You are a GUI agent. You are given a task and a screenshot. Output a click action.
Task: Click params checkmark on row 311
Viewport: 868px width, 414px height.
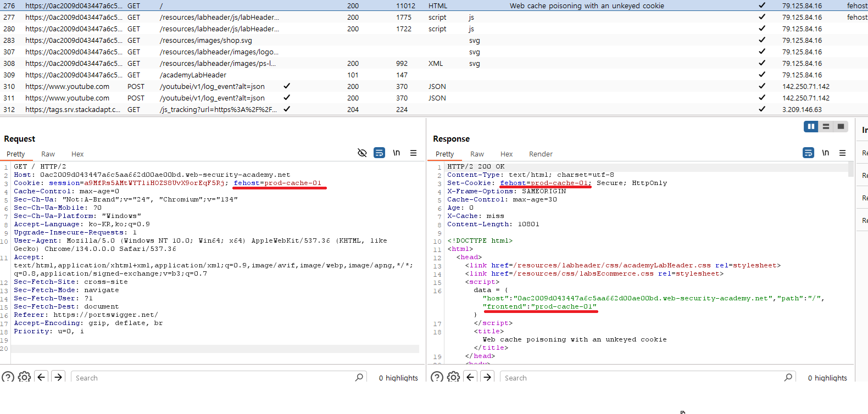click(x=287, y=98)
